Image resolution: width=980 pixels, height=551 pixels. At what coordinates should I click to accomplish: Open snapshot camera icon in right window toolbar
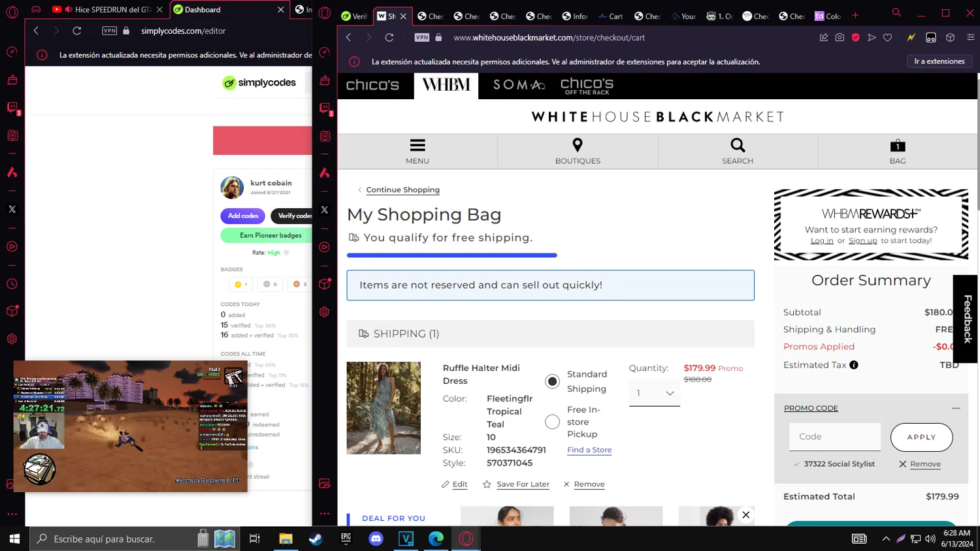[x=840, y=38]
